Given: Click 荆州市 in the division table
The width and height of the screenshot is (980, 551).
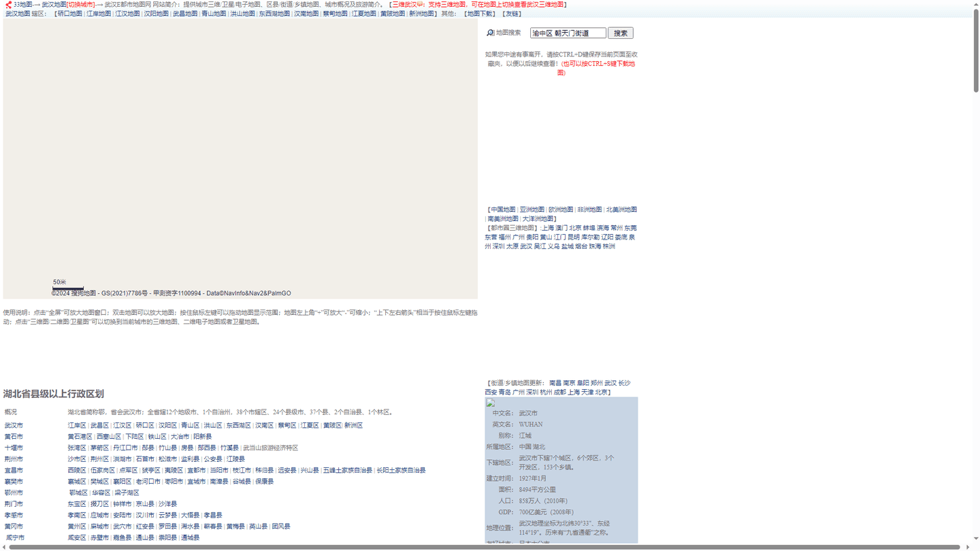Looking at the screenshot, I should click(x=14, y=459).
